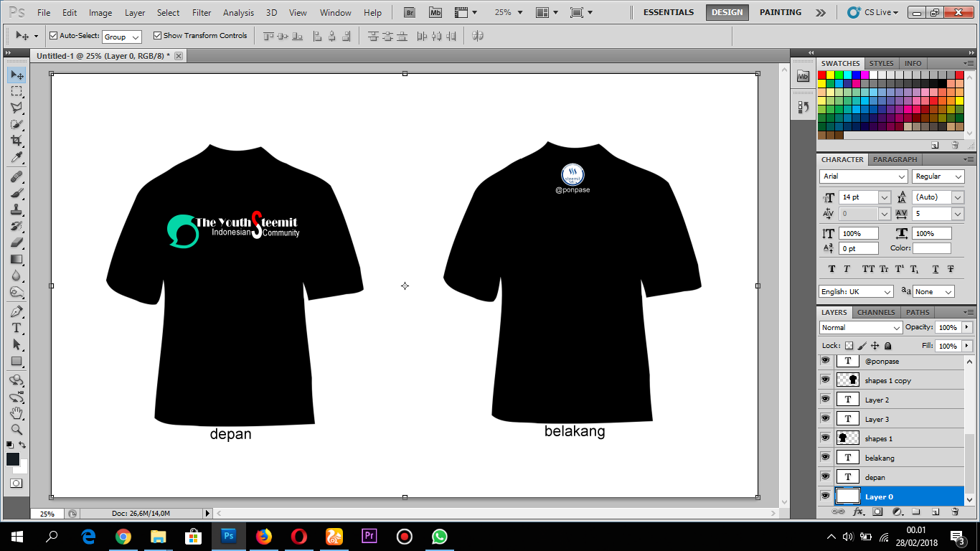Select the Quick Selection tool
This screenshot has height=551, width=980.
[x=17, y=124]
